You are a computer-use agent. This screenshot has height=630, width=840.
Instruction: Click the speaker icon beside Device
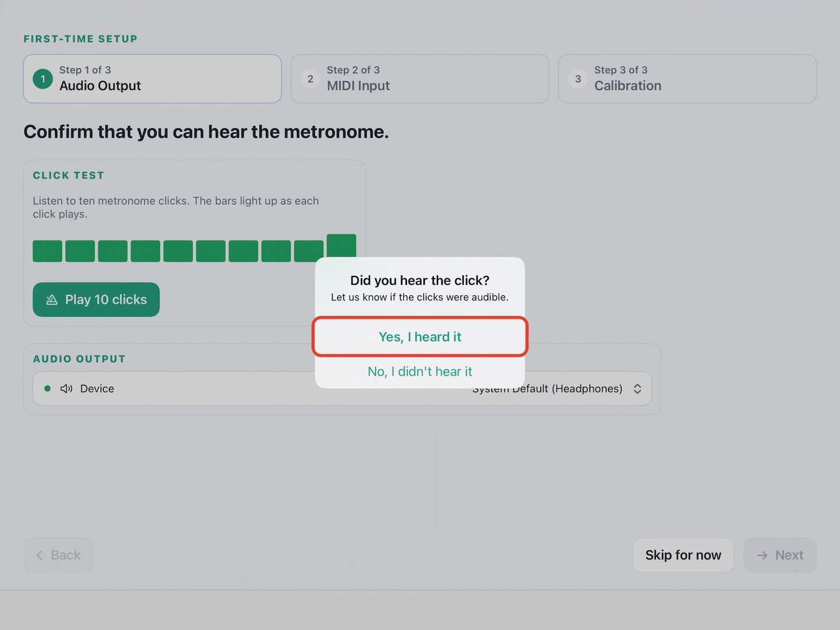point(66,388)
